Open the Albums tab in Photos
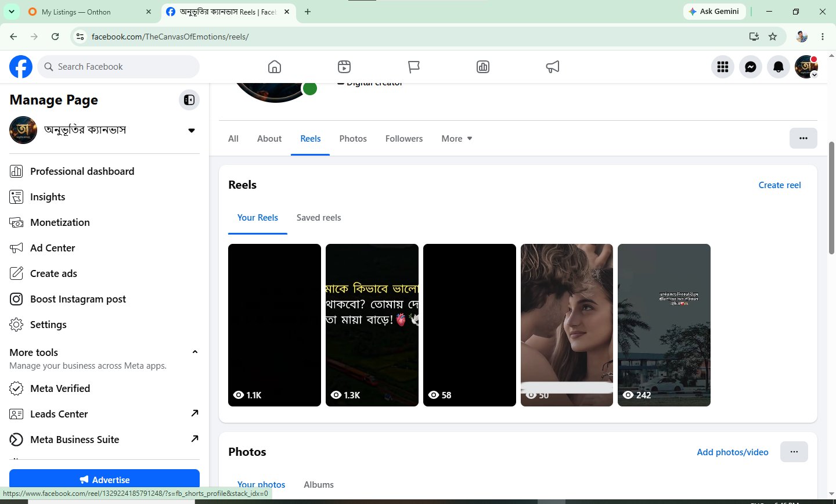This screenshot has width=836, height=504. (319, 485)
